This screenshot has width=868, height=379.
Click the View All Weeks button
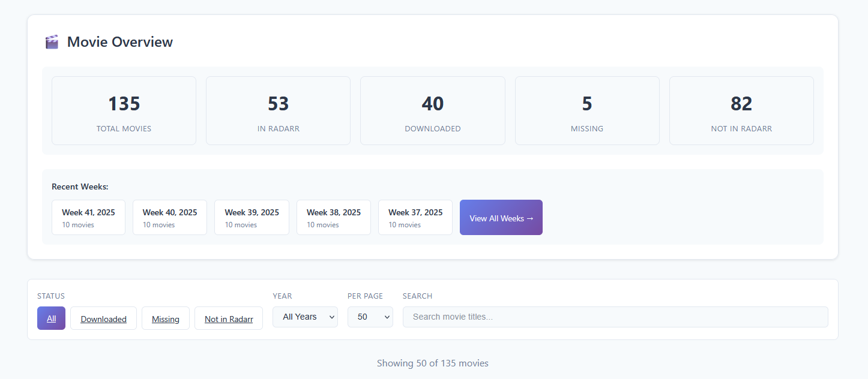501,218
